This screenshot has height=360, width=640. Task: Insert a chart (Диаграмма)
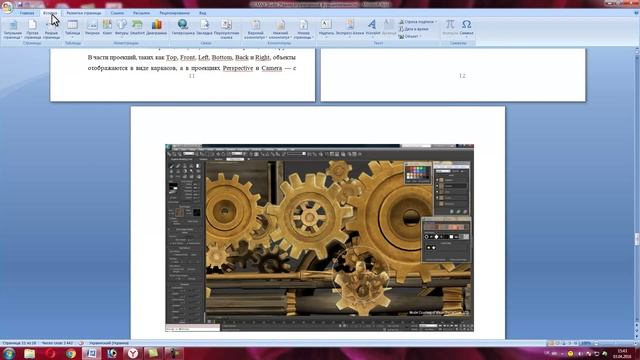pos(156,28)
